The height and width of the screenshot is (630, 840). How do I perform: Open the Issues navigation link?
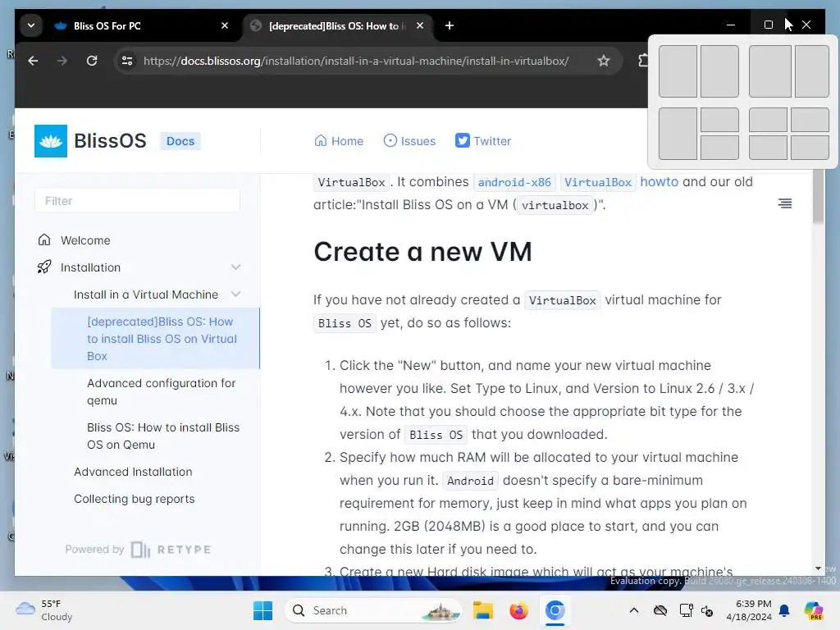tap(410, 141)
